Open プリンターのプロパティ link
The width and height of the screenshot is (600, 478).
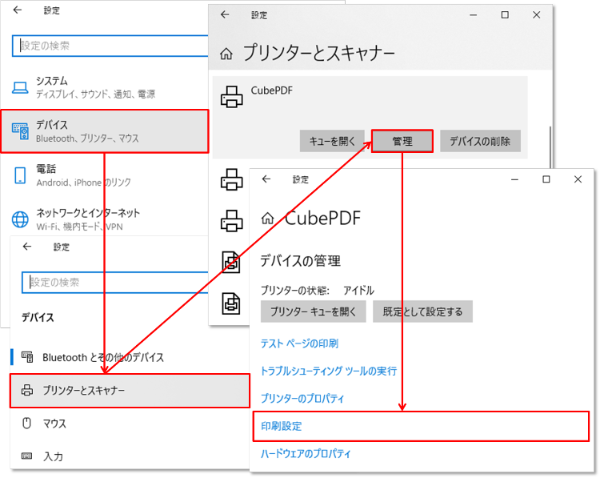click(x=302, y=398)
